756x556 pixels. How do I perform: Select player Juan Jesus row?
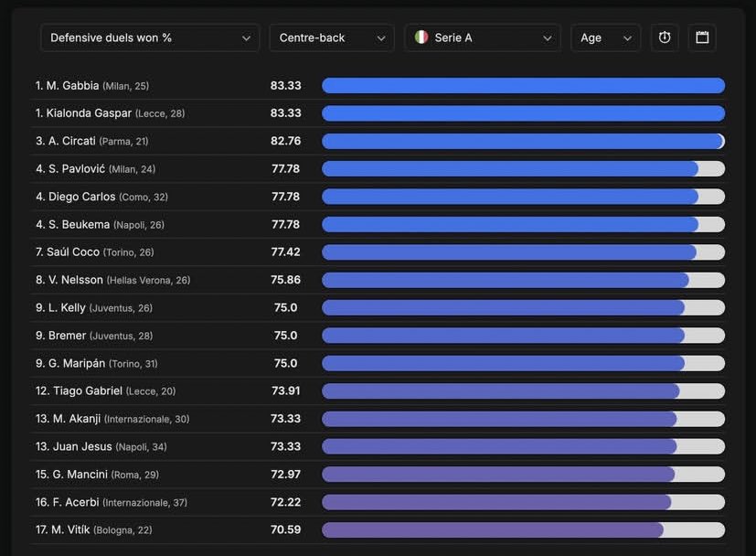(378, 446)
